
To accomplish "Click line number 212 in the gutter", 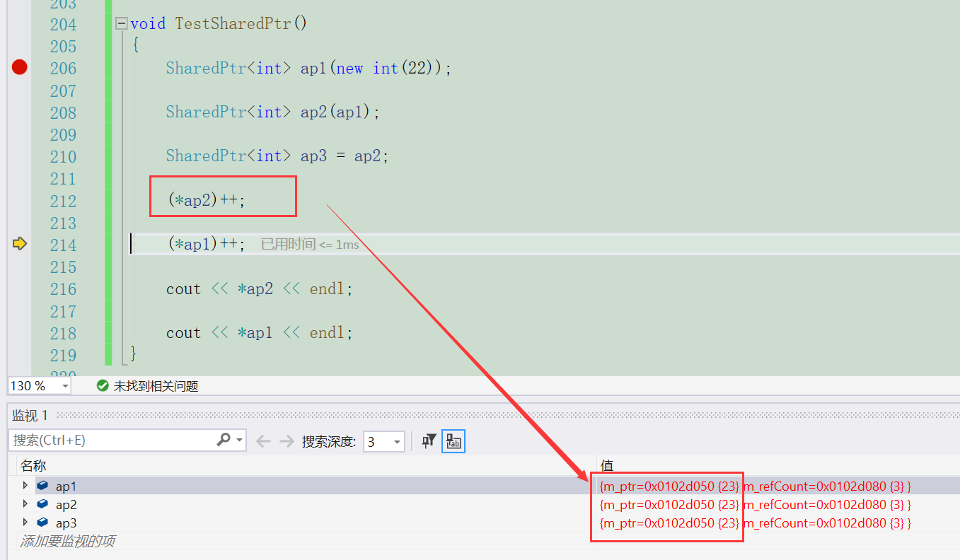I will pos(63,202).
